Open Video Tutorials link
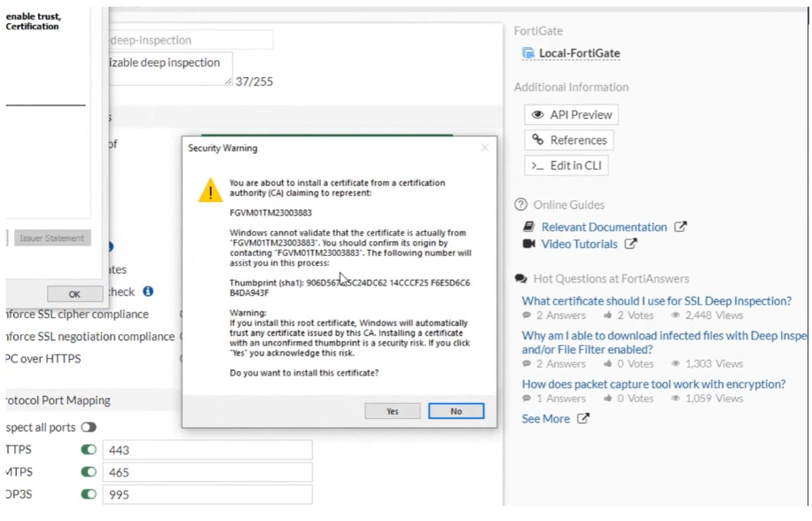The width and height of the screenshot is (812, 521). (579, 245)
